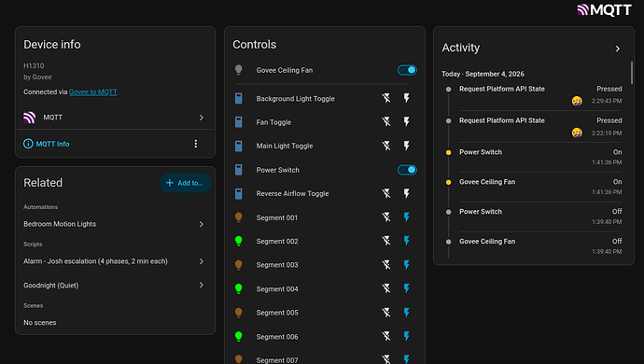Click the user avatar on the 2:22:19 PM entry
The width and height of the screenshot is (644, 364).
coord(577,133)
